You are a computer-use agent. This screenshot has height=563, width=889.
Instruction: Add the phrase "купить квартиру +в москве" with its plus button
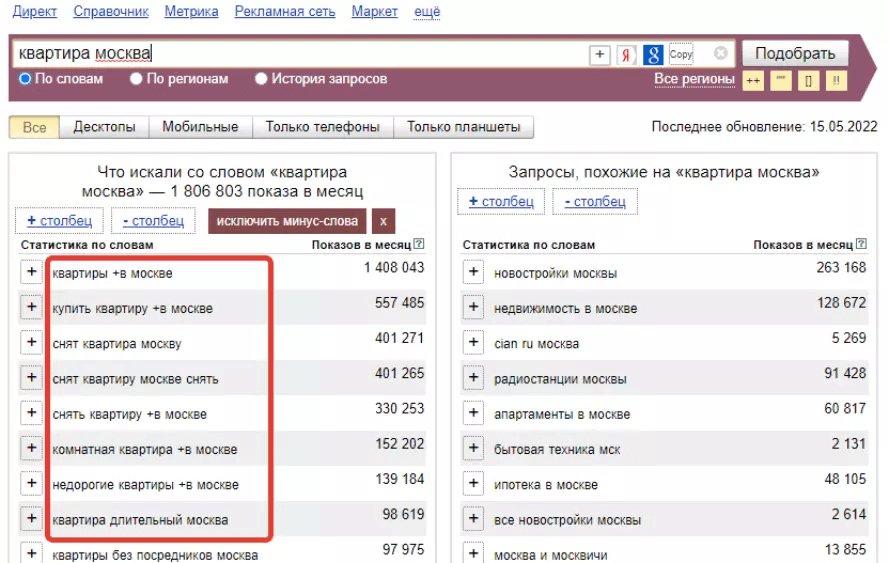31,308
